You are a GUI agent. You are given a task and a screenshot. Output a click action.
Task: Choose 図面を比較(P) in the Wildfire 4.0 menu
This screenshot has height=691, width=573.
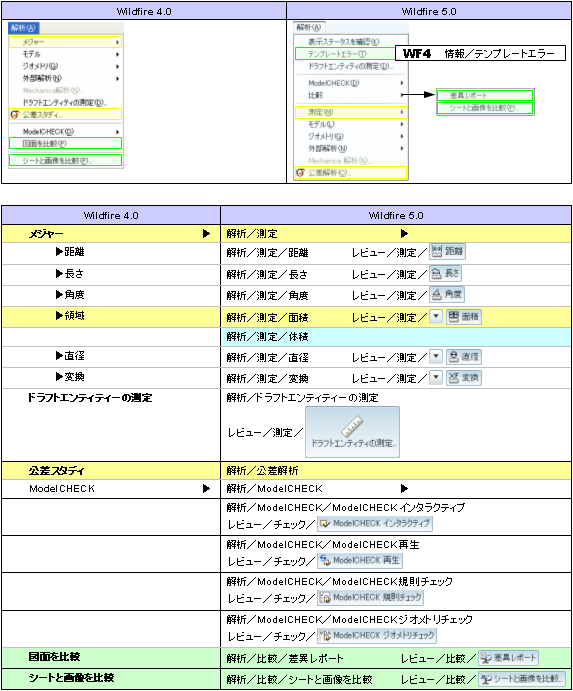coord(65,143)
